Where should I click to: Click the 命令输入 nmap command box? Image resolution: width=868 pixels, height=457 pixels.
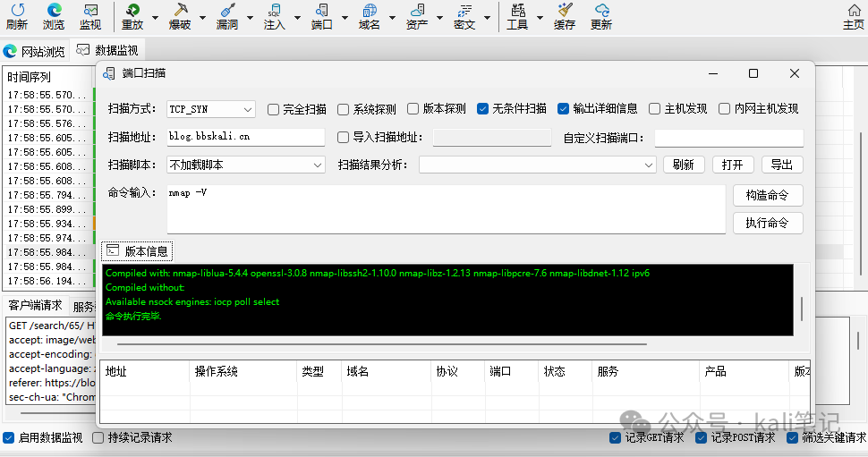(447, 209)
